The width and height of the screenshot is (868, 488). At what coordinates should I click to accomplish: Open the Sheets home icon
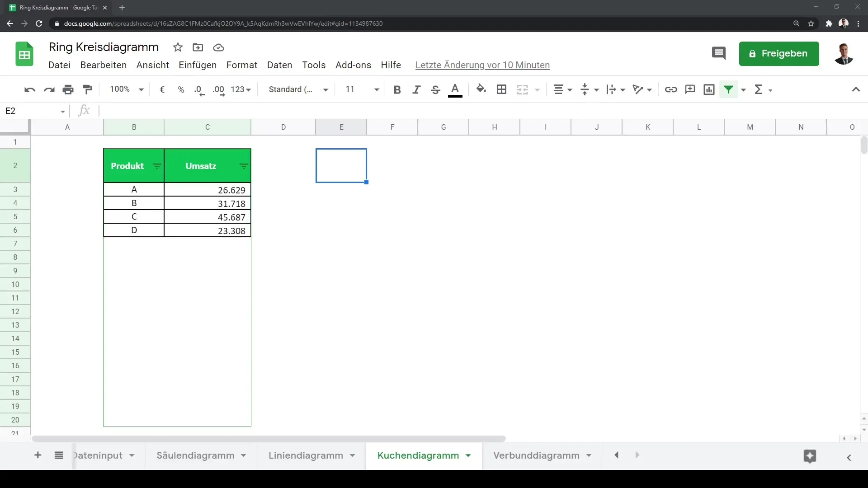24,54
